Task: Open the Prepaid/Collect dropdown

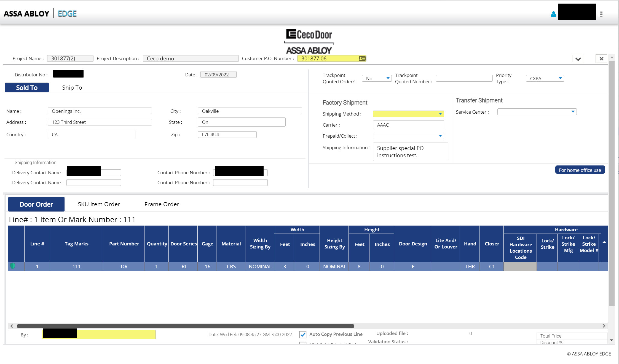Action: click(408, 136)
